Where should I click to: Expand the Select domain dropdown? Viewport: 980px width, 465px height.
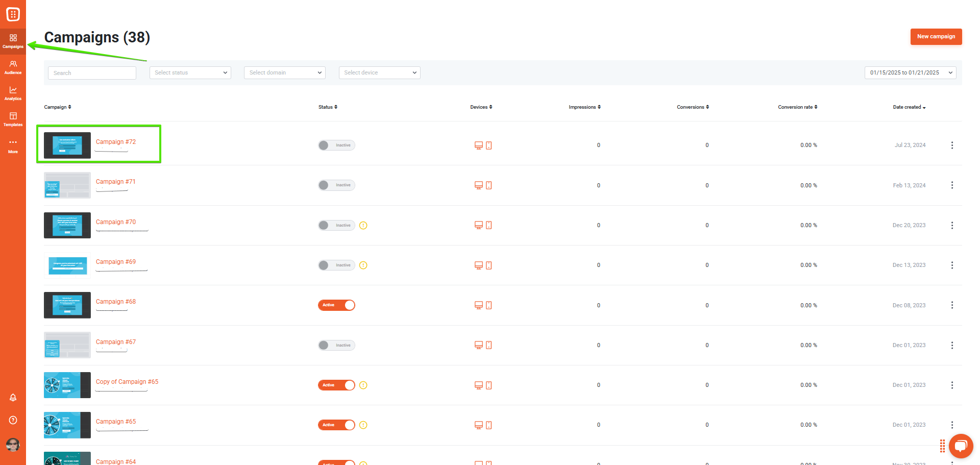285,73
